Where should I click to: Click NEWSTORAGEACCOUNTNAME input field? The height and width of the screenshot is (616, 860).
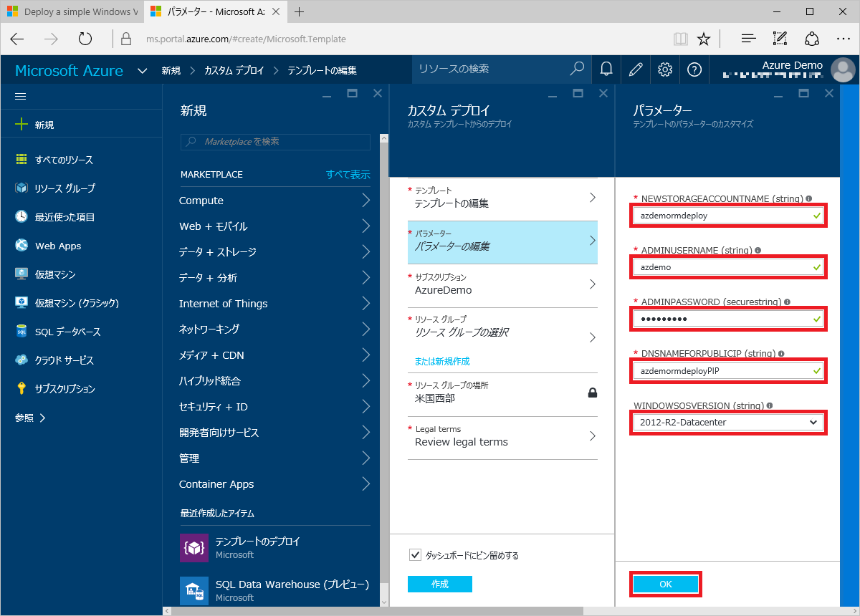pyautogui.click(x=727, y=216)
